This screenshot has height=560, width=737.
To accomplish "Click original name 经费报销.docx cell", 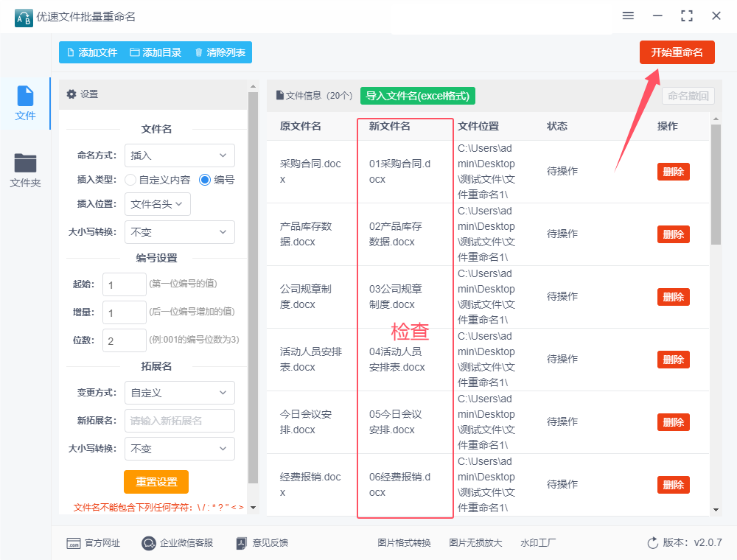I will pos(310,485).
